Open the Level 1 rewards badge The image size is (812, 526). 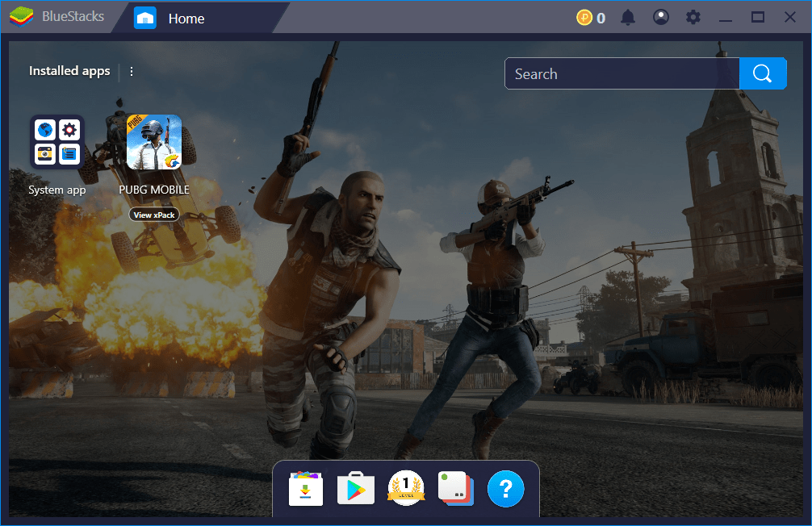(406, 488)
